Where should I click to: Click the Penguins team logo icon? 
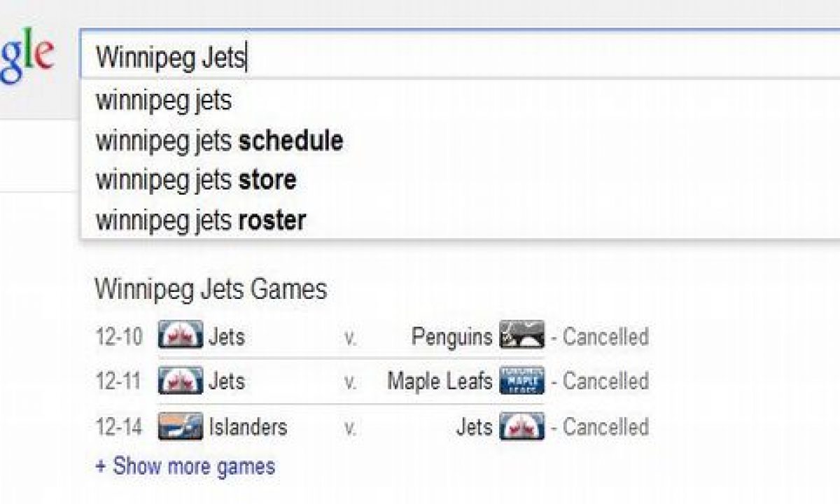pyautogui.click(x=521, y=336)
